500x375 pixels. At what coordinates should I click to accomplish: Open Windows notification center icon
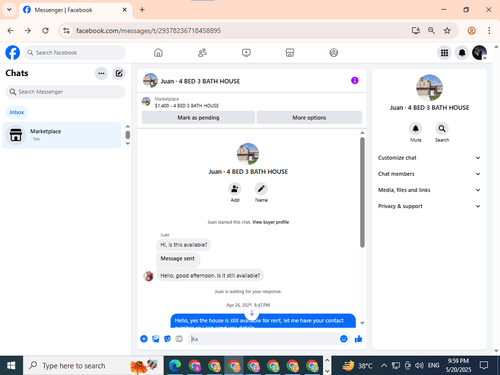483,366
